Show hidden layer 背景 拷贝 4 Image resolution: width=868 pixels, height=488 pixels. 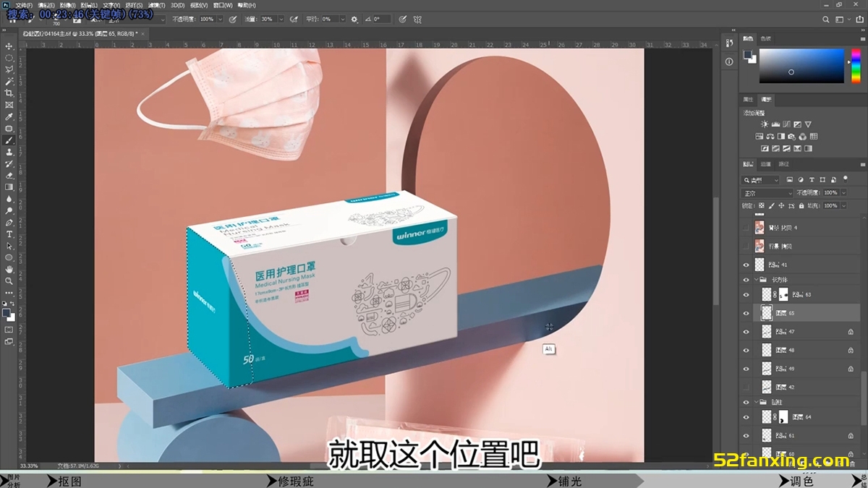(x=746, y=228)
